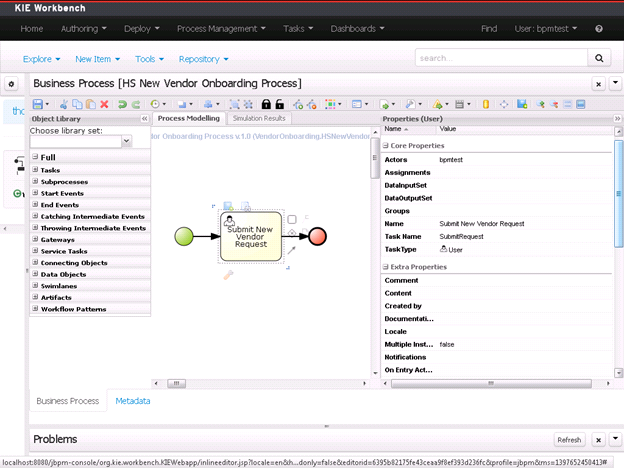Click the group shapes icon
The width and height of the screenshot is (624, 468).
[x=235, y=104]
